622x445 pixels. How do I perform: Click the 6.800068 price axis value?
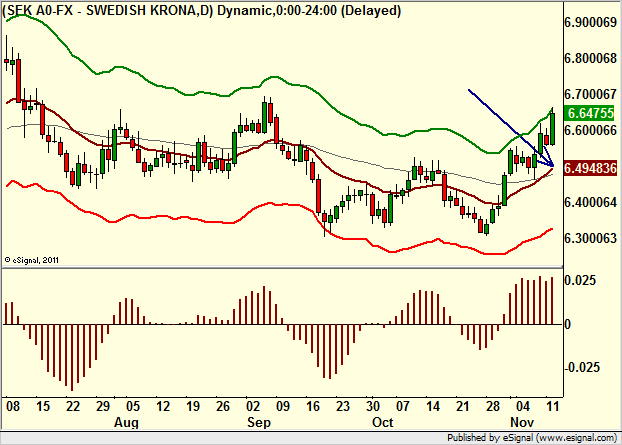point(591,59)
